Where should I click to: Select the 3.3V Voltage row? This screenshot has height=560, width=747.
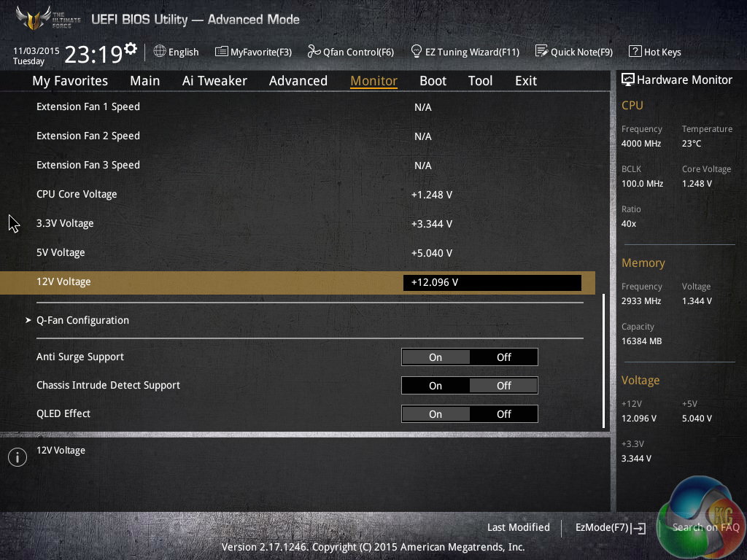coord(298,224)
